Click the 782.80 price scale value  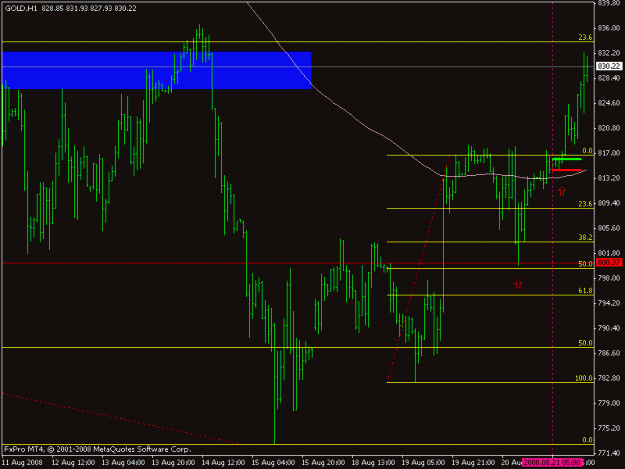(x=609, y=378)
